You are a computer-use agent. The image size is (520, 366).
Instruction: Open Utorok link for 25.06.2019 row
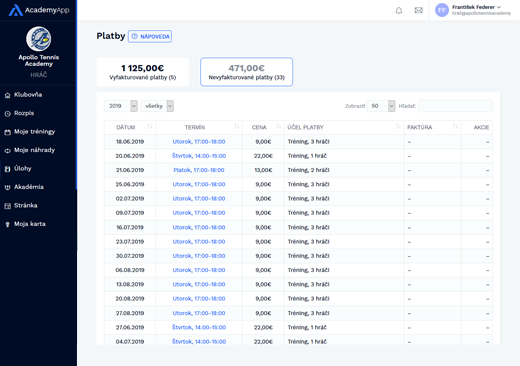click(x=199, y=184)
